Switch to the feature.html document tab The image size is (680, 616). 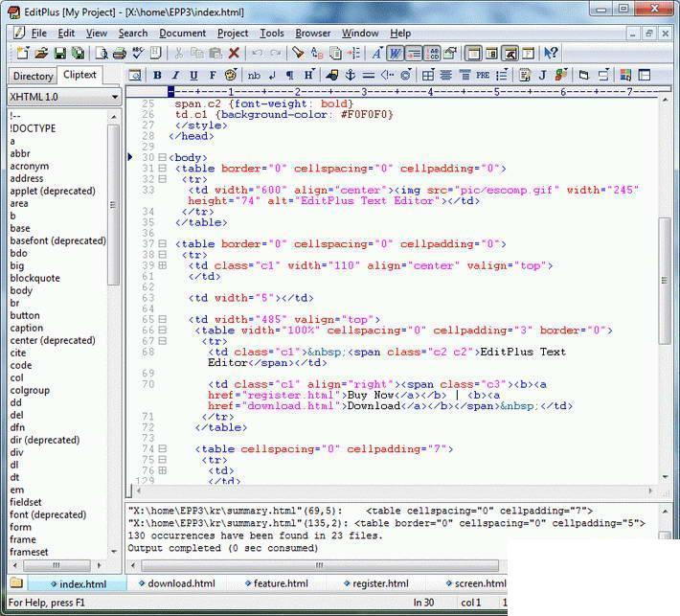pos(276,583)
